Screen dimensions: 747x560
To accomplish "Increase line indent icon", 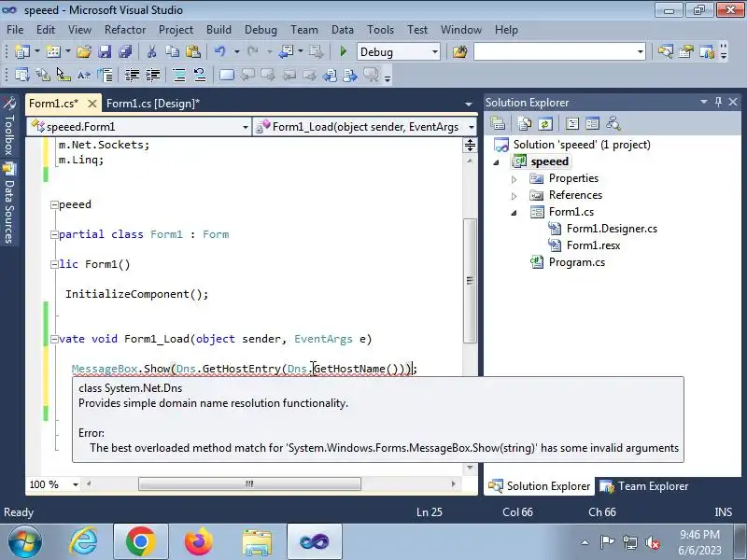I will [153, 75].
